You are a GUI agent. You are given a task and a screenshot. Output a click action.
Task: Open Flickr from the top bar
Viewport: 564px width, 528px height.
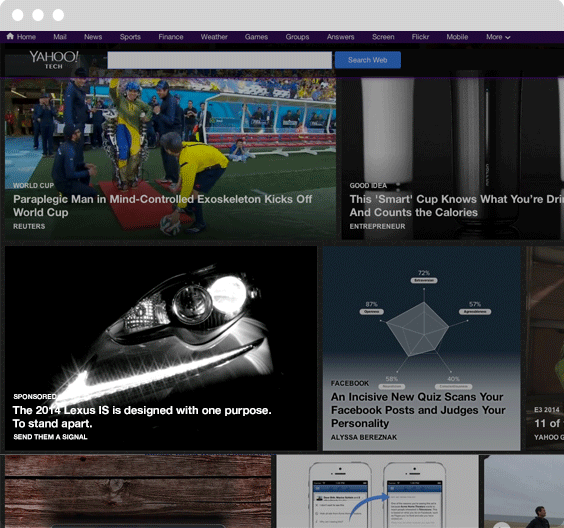[420, 37]
